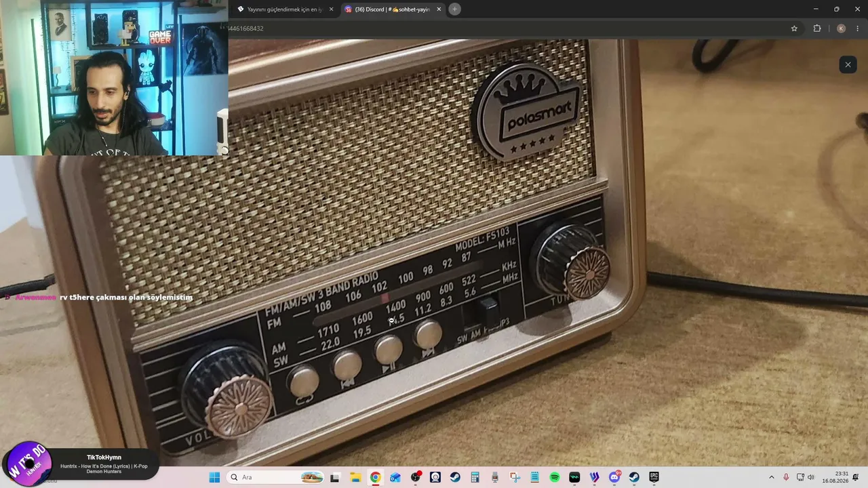Launch Epic Games Launcher from taskbar
The width and height of the screenshot is (868, 488).
pos(654,477)
